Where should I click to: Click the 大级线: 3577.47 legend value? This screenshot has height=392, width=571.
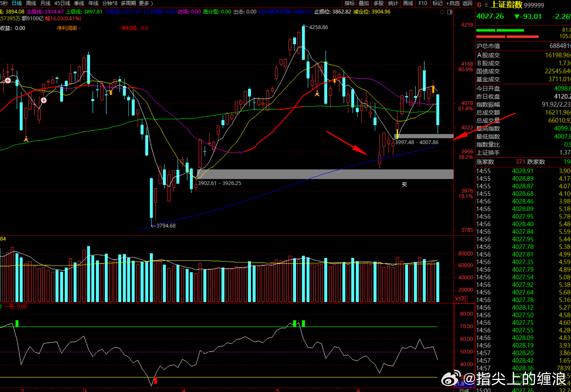coord(123,12)
